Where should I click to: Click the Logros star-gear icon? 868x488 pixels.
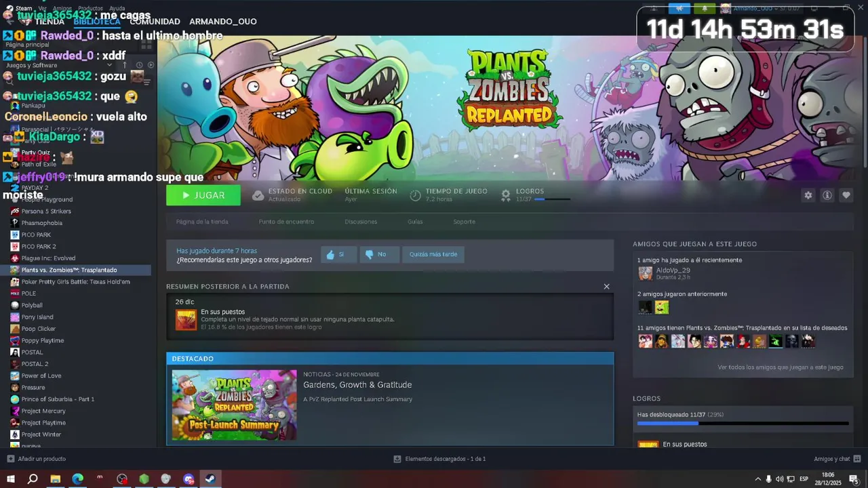(x=506, y=195)
